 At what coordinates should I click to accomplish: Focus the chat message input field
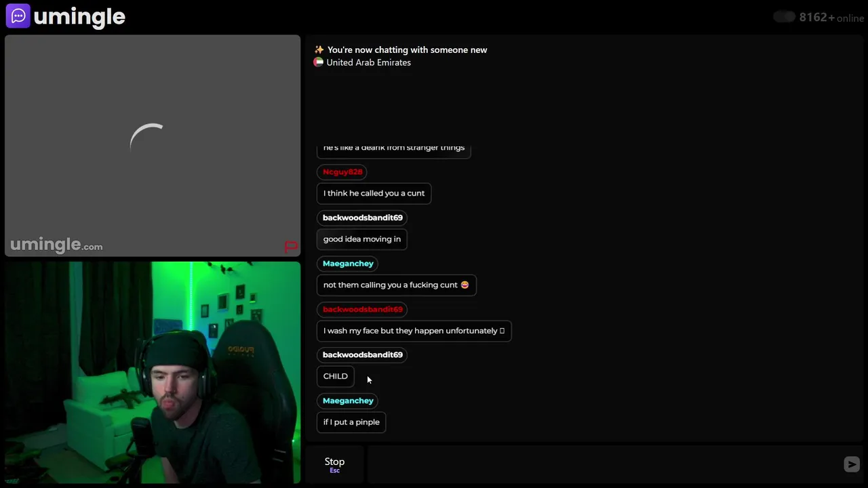604,464
